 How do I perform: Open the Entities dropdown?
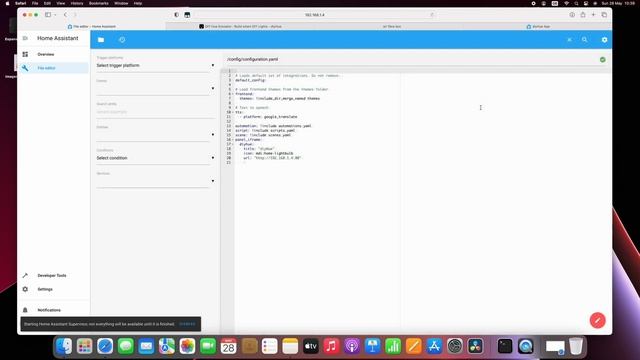point(155,135)
